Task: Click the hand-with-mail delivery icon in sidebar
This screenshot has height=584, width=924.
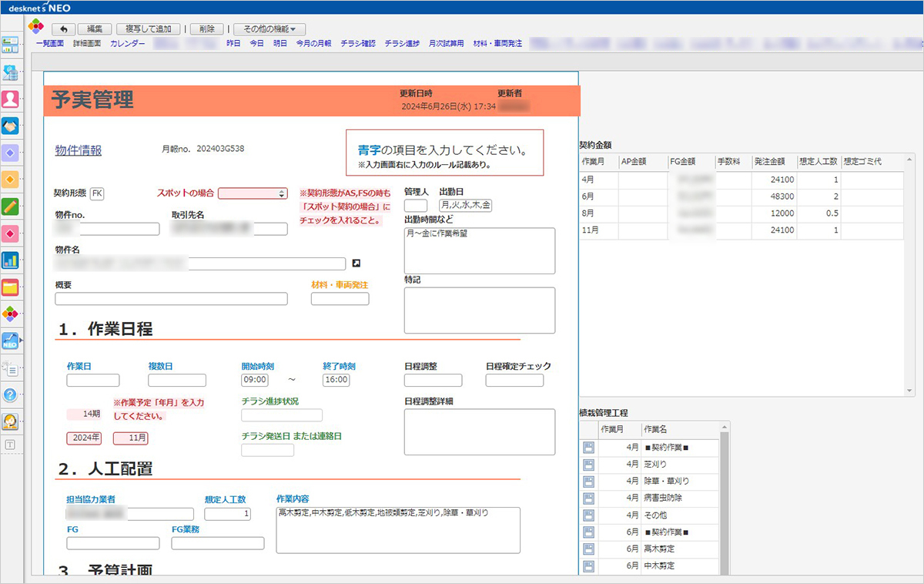Action: click(x=12, y=124)
